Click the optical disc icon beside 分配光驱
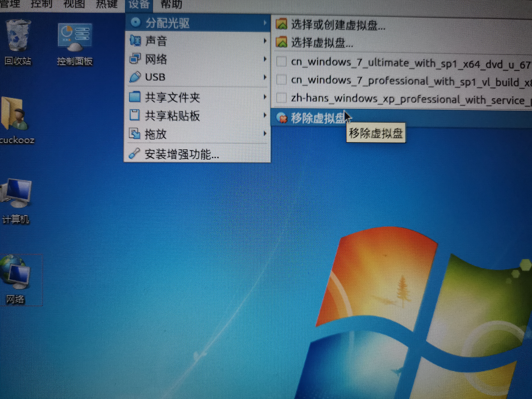Image resolution: width=532 pixels, height=399 pixels. pos(136,22)
